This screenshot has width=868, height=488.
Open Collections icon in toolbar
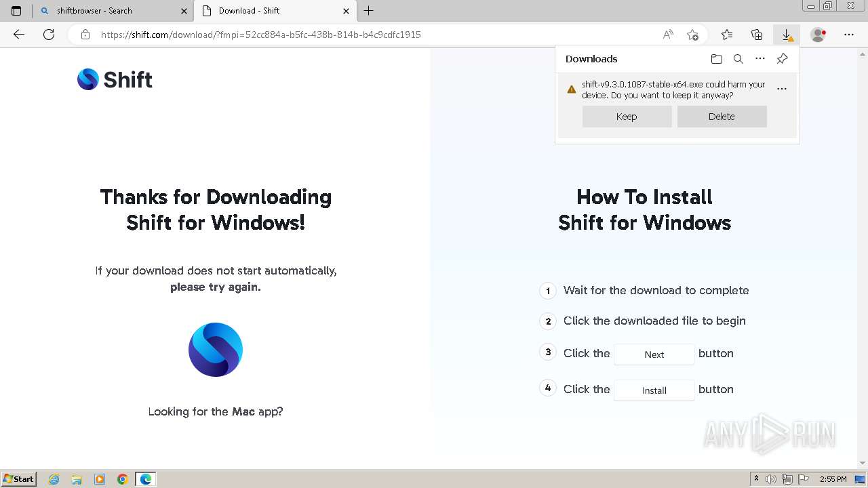point(757,35)
